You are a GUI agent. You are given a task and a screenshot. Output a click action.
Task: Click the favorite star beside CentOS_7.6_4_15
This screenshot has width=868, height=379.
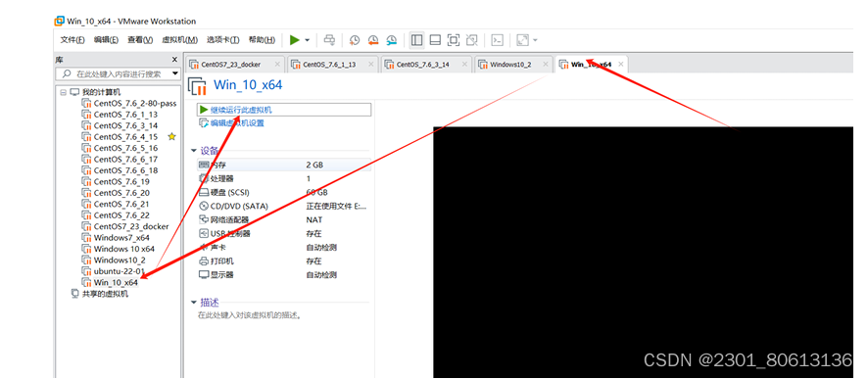pos(171,137)
